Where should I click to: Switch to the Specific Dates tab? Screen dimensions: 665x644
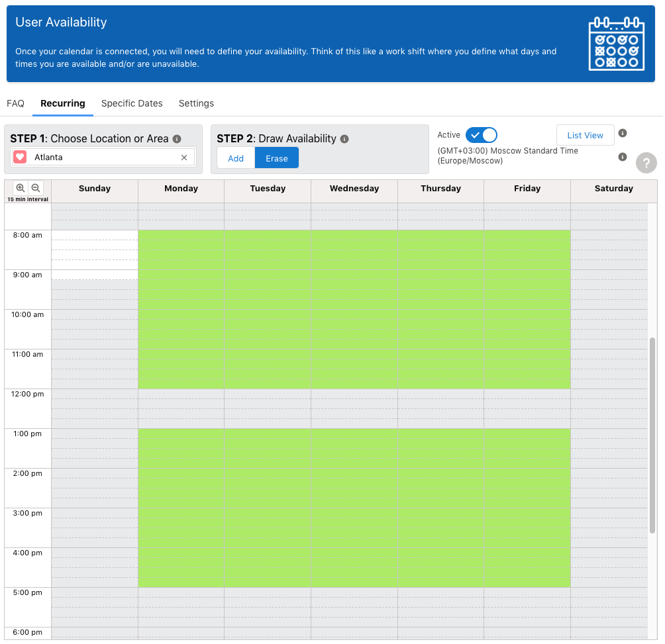(x=132, y=103)
